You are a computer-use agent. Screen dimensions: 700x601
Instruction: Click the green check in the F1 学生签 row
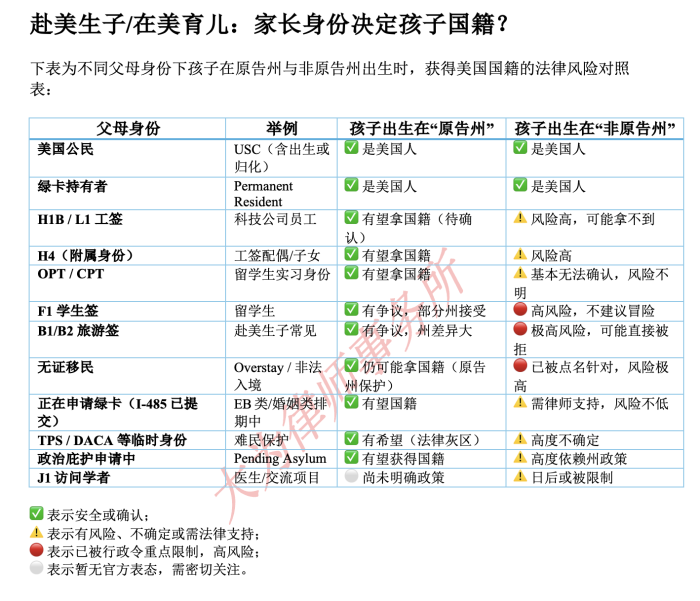[x=351, y=309]
